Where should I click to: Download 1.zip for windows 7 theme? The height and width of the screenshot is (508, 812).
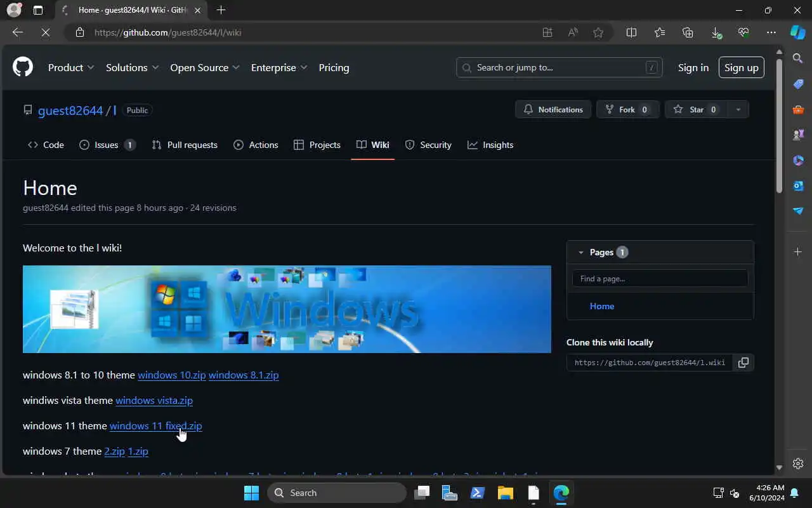click(x=138, y=451)
